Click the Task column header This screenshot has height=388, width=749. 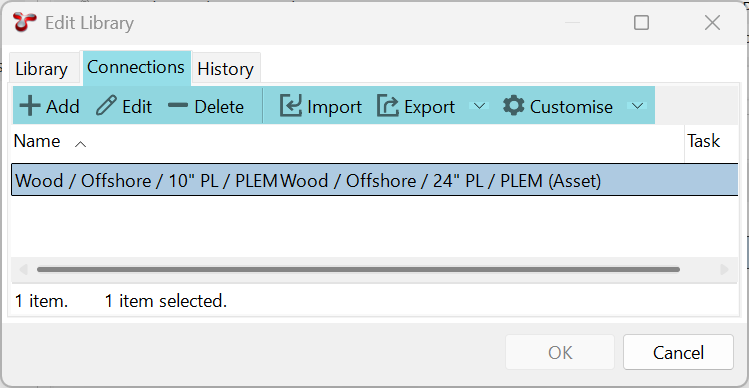tap(704, 141)
